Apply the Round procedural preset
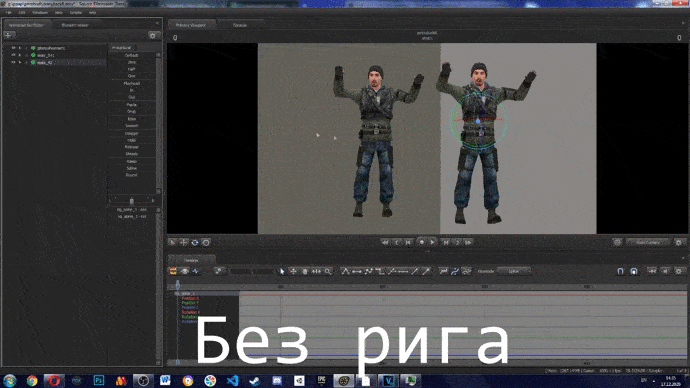 click(x=132, y=175)
